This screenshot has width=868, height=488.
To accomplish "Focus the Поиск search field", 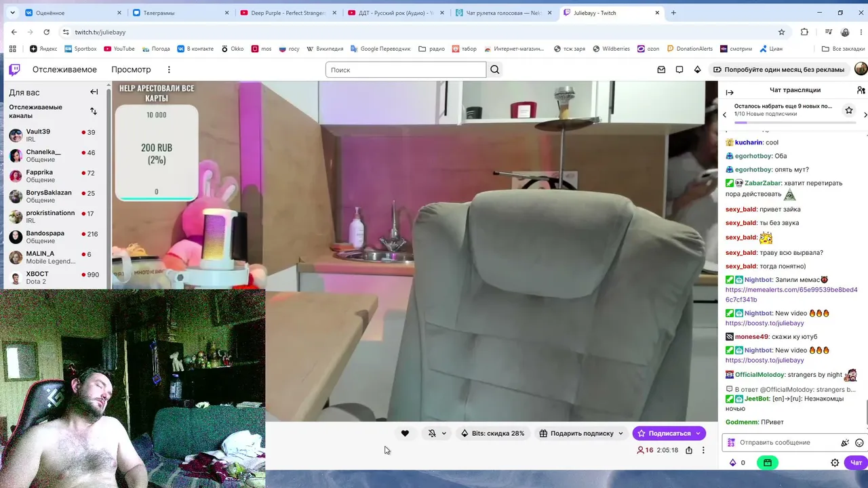I will point(406,70).
